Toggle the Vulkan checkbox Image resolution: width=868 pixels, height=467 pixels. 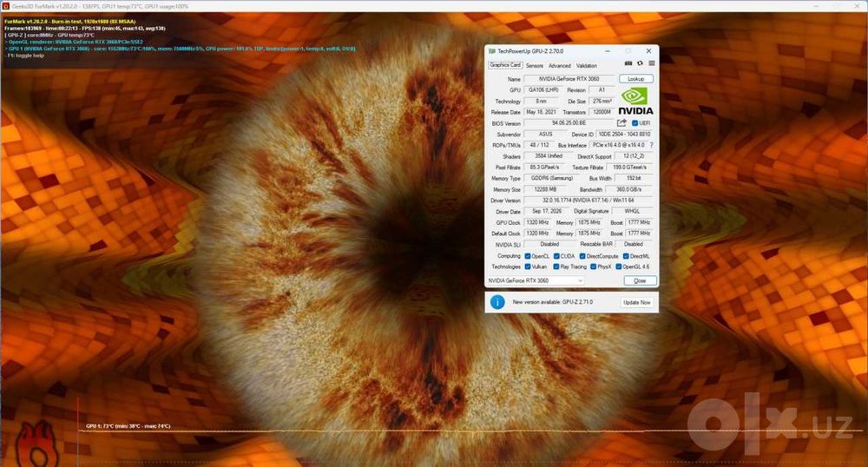pyautogui.click(x=528, y=266)
